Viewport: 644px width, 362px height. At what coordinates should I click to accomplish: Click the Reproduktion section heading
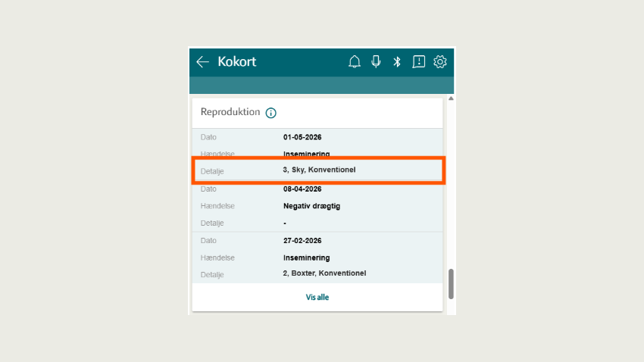click(x=230, y=112)
